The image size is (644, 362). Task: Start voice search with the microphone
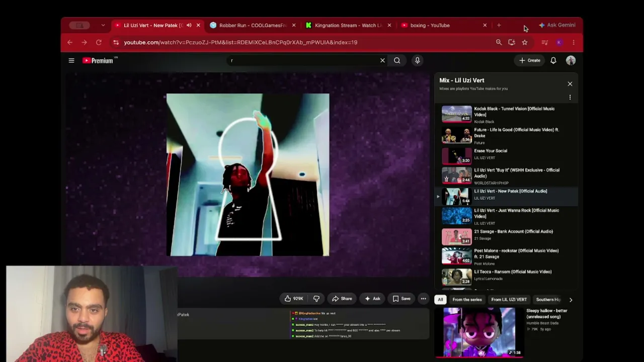point(417,60)
